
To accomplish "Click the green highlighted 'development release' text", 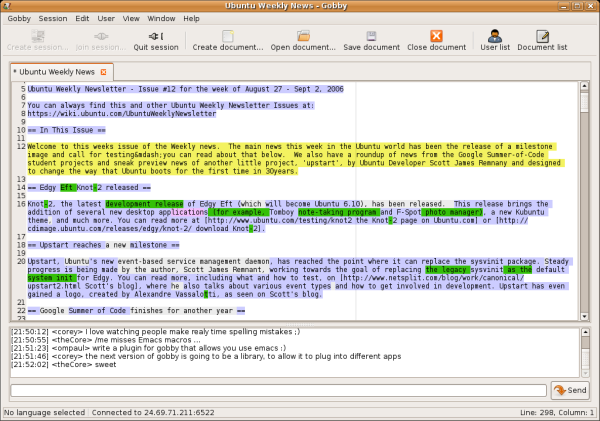I will coord(144,204).
